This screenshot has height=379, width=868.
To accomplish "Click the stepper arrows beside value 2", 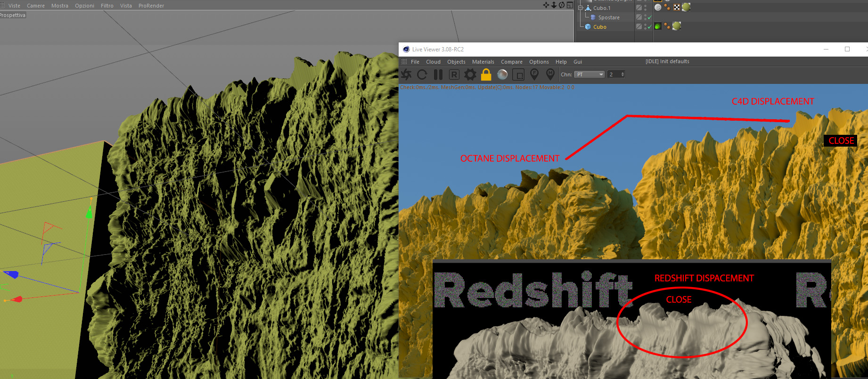I will pos(622,74).
